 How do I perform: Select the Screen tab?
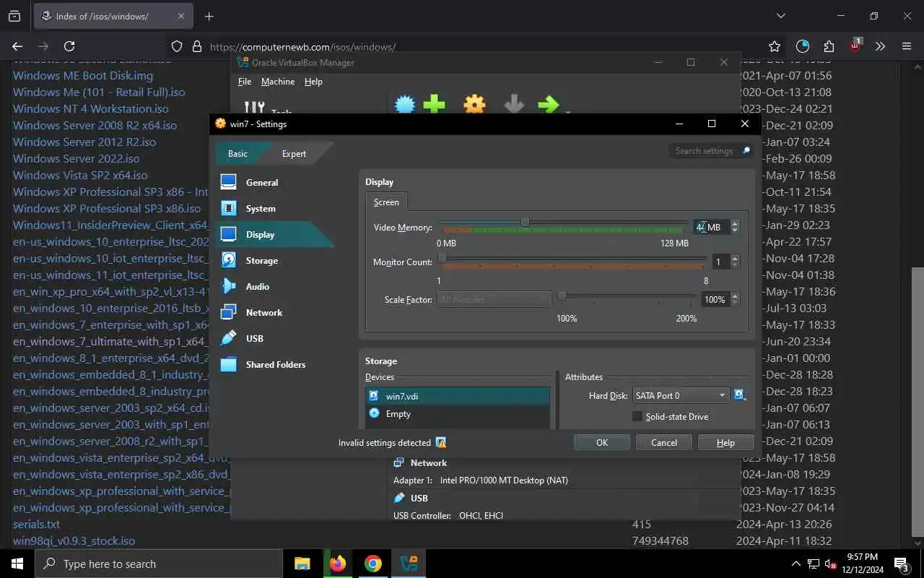pyautogui.click(x=386, y=202)
